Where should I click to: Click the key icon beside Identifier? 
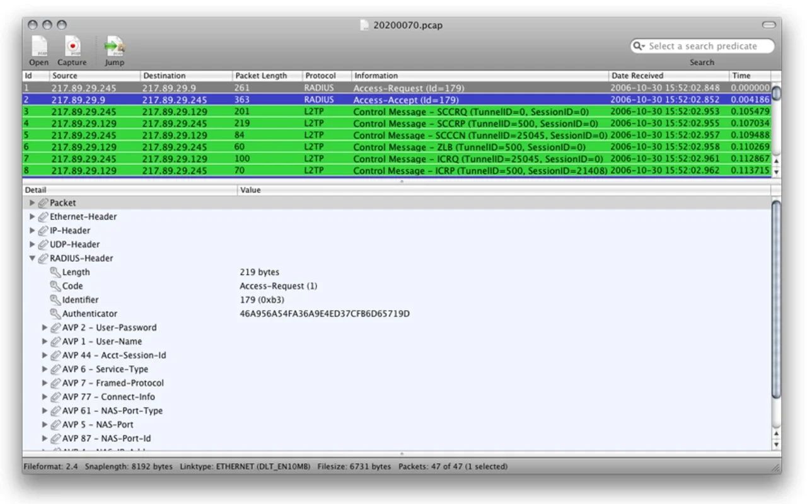click(x=55, y=300)
